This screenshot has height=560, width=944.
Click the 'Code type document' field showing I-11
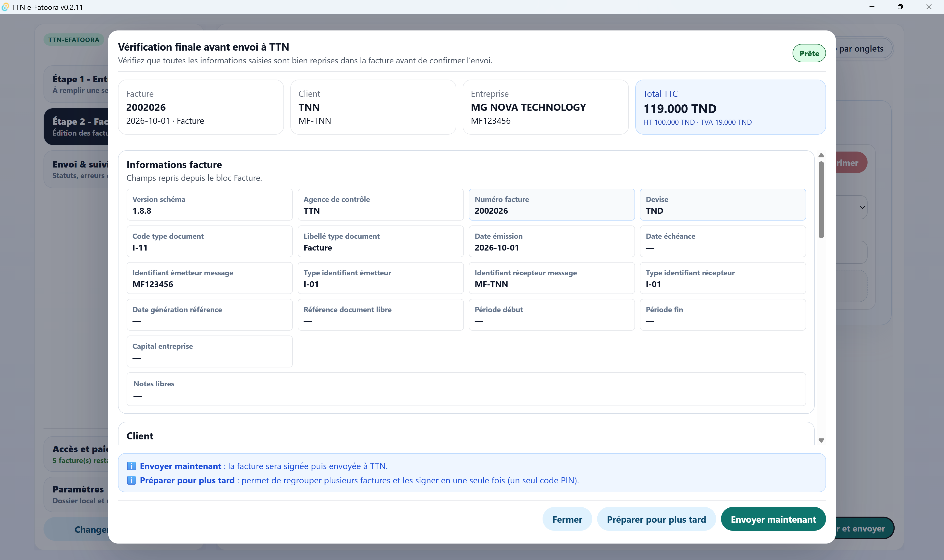click(209, 241)
